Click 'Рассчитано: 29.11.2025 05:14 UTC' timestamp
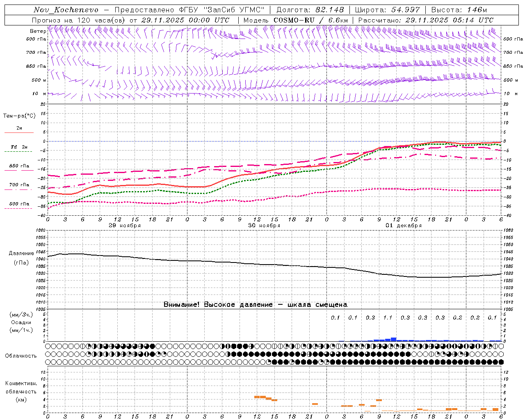525x420 pixels. (x=426, y=20)
